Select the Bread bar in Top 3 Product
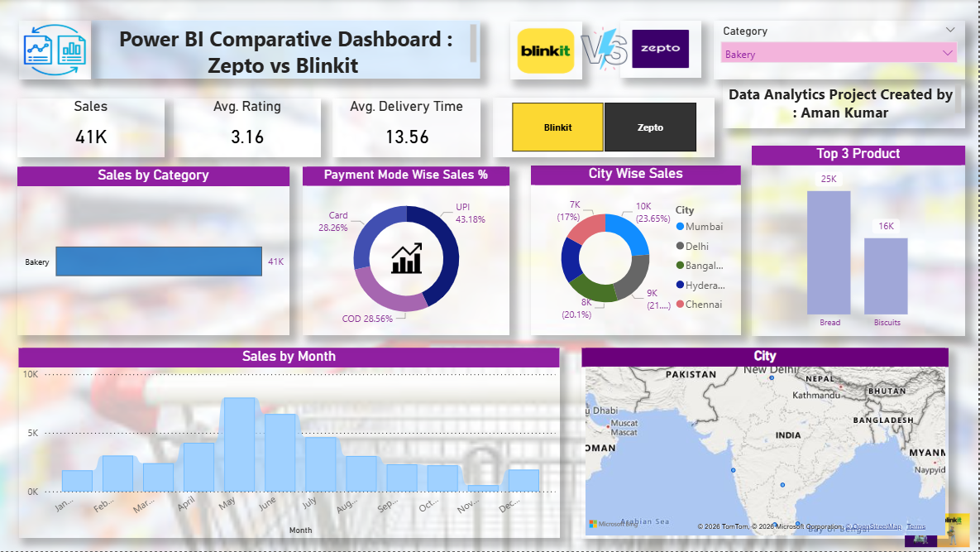Screen dimensions: 980x552 pyautogui.click(x=829, y=250)
